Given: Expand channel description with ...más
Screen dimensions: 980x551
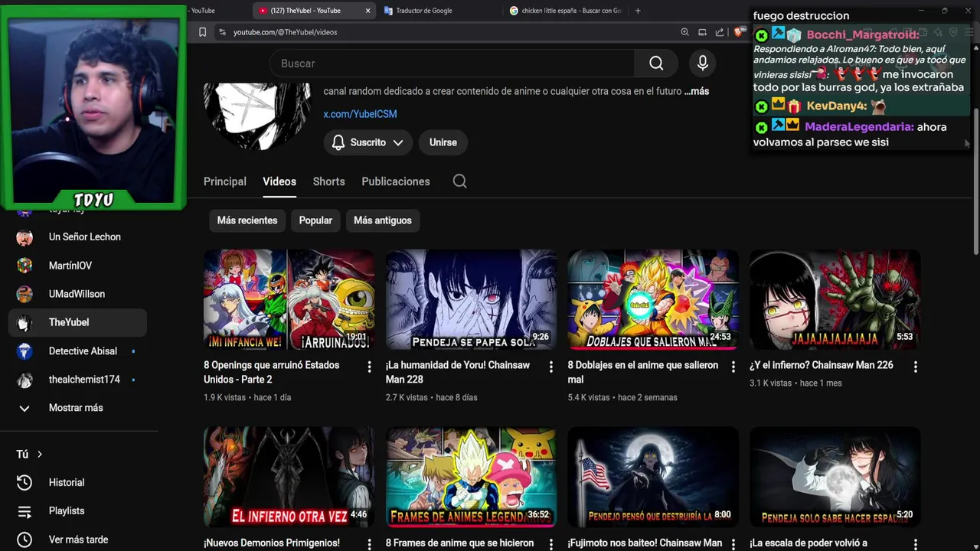Looking at the screenshot, I should click(x=697, y=91).
